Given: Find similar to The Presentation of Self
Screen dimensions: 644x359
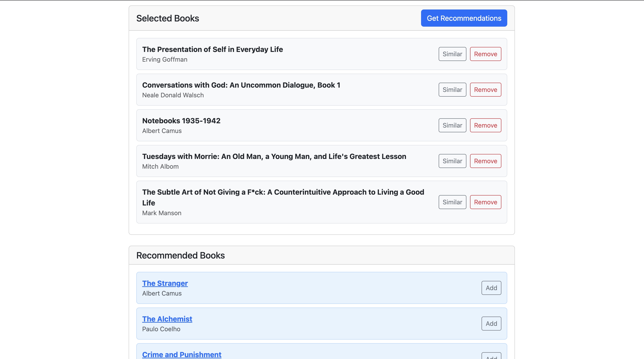Looking at the screenshot, I should (x=452, y=54).
